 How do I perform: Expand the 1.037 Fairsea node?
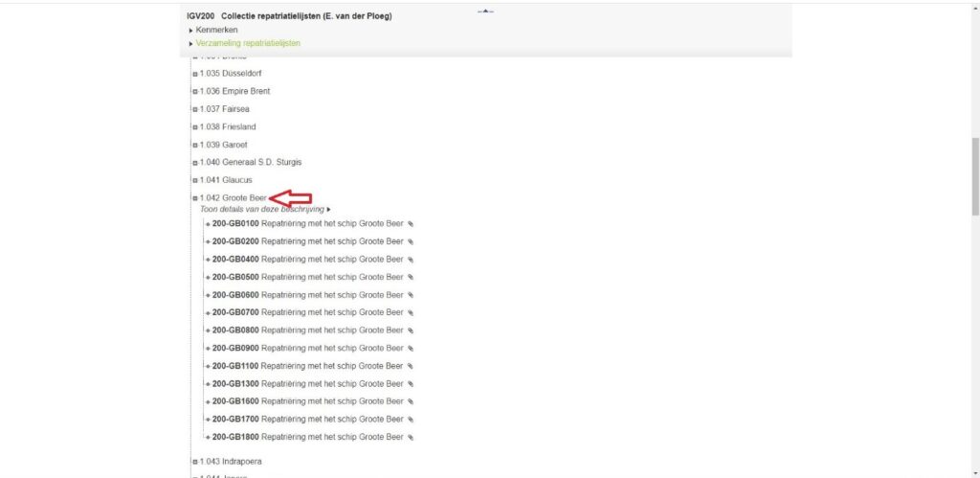(195, 109)
